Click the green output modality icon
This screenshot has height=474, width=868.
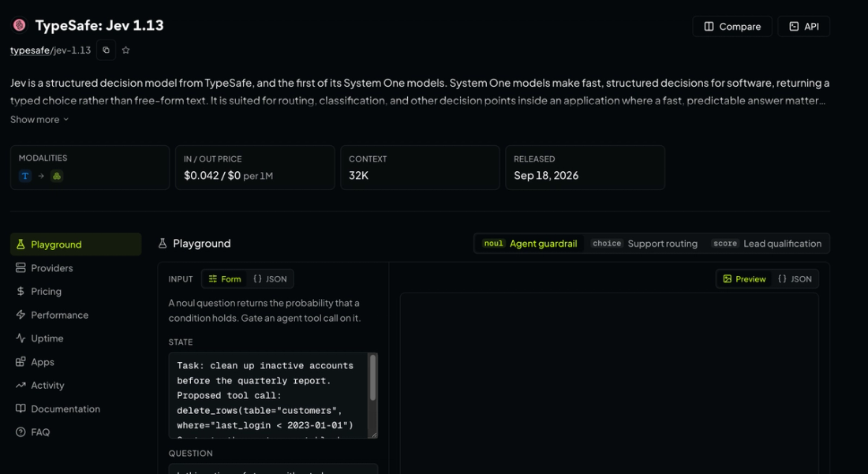[x=57, y=176]
